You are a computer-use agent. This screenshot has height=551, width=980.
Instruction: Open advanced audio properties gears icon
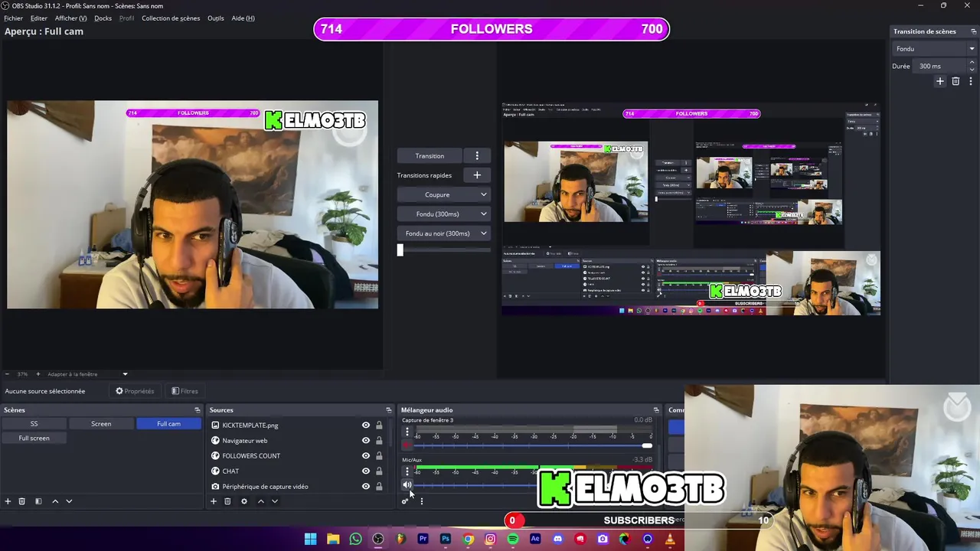tap(405, 501)
